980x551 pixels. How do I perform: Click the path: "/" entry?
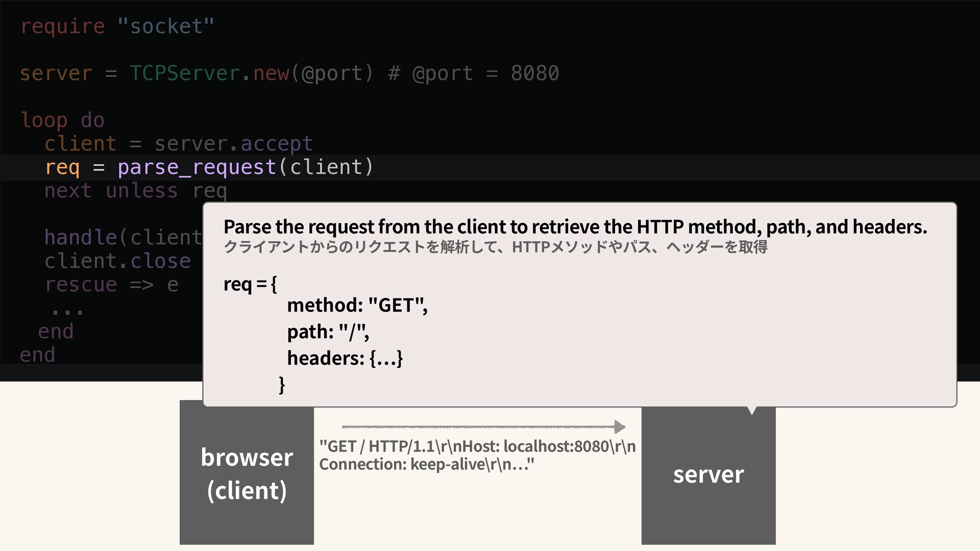tap(328, 332)
